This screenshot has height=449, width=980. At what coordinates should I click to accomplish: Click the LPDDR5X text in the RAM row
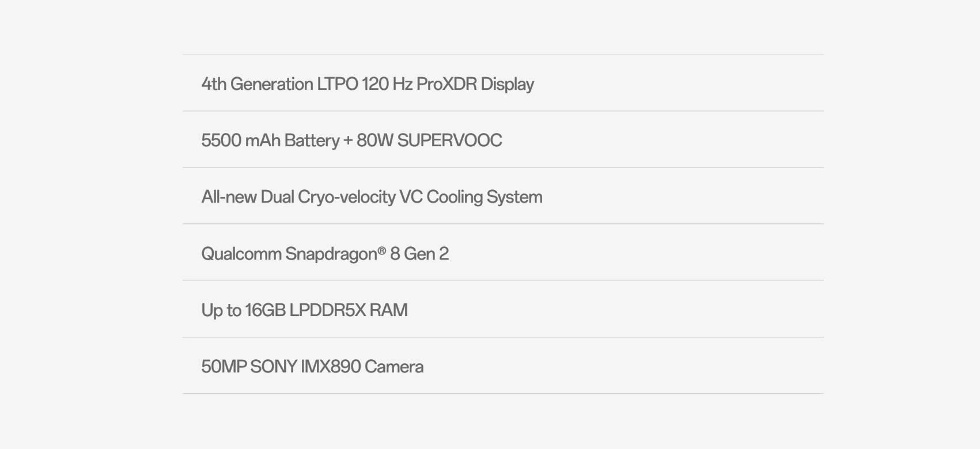click(x=327, y=310)
